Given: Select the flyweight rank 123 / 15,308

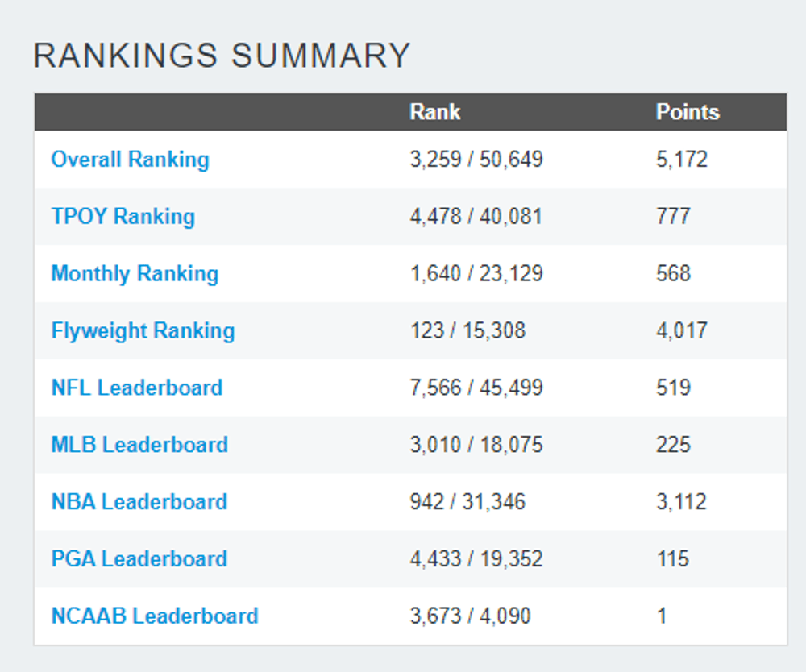Looking at the screenshot, I should tap(467, 331).
